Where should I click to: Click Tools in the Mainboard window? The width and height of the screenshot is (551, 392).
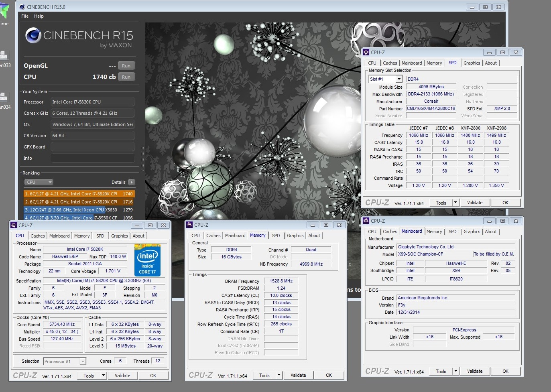point(441,371)
